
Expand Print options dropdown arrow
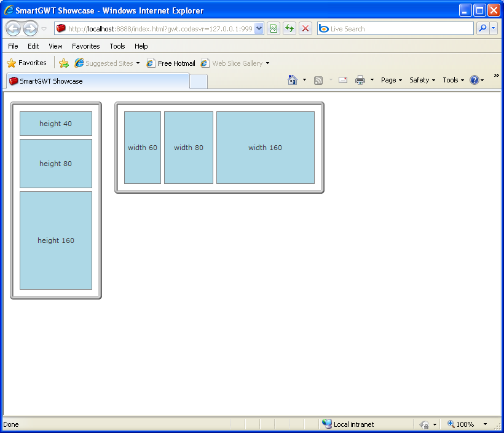coord(372,80)
